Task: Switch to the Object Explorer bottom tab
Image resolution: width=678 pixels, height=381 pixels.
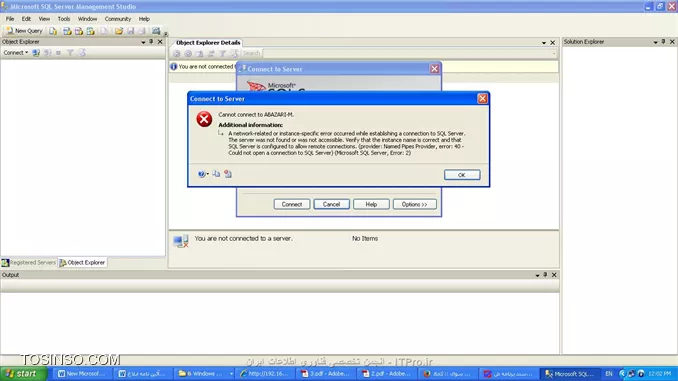Action: [x=82, y=263]
